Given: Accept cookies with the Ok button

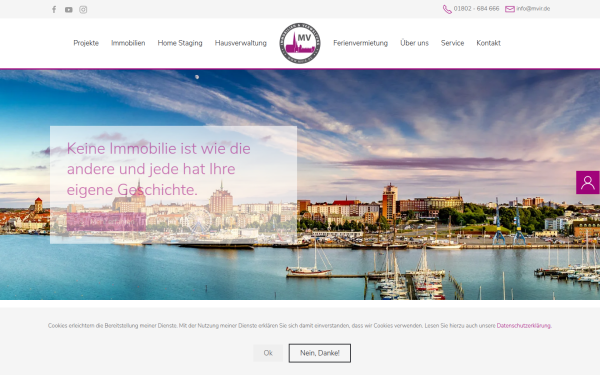Looking at the screenshot, I should click(268, 353).
